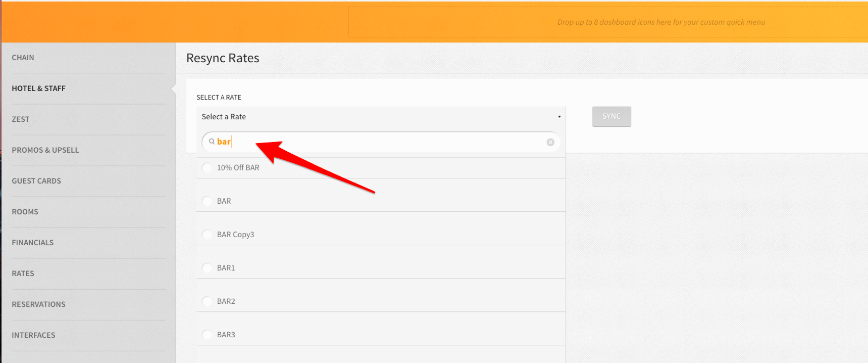Image resolution: width=868 pixels, height=363 pixels.
Task: Select the BAR2 rate radio button
Action: pyautogui.click(x=207, y=301)
